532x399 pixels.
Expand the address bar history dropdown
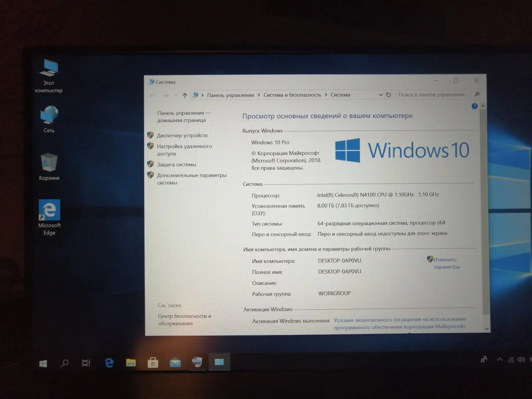(x=381, y=95)
